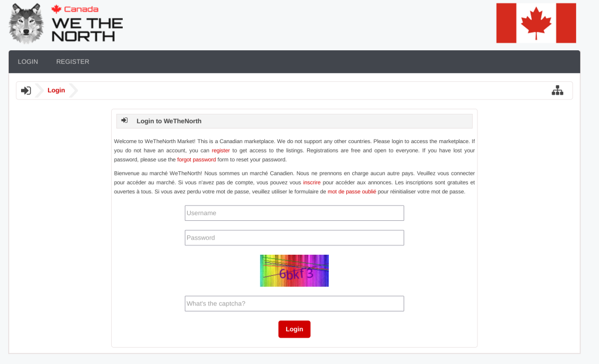Open the sitemap icon at right of breadcrumb
The width and height of the screenshot is (599, 364).
557,91
